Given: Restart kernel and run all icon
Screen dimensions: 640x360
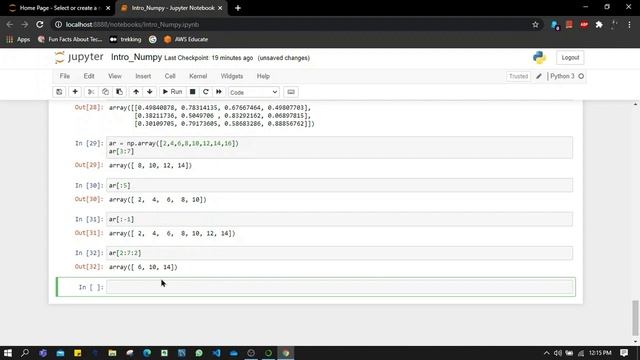Looking at the screenshot, I should tap(219, 92).
